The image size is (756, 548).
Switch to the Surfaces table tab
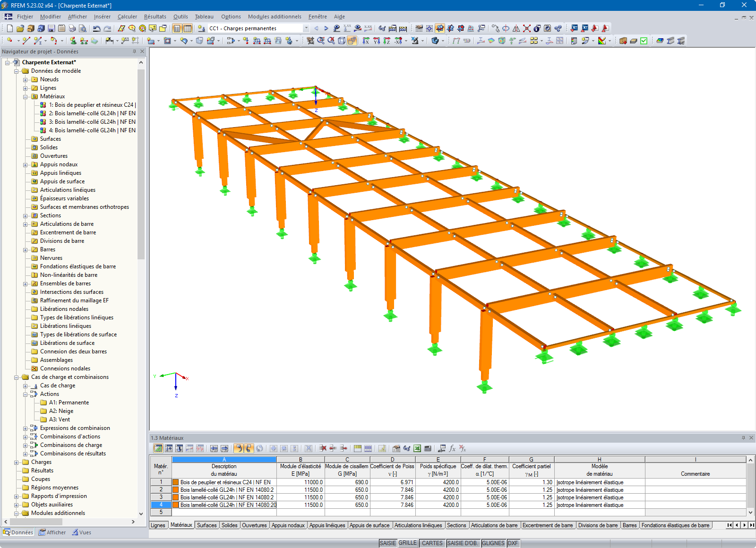[206, 525]
